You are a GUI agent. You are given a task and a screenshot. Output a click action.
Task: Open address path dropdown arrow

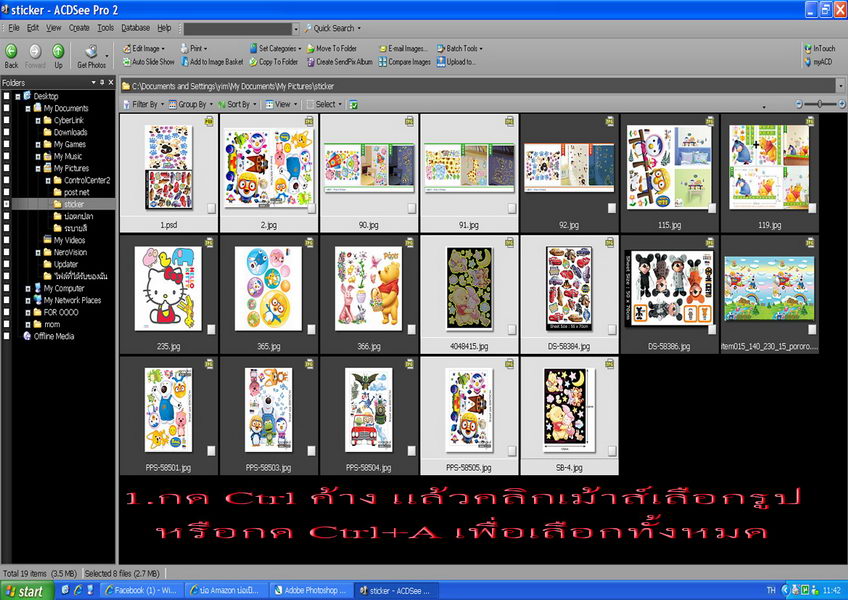click(840, 85)
